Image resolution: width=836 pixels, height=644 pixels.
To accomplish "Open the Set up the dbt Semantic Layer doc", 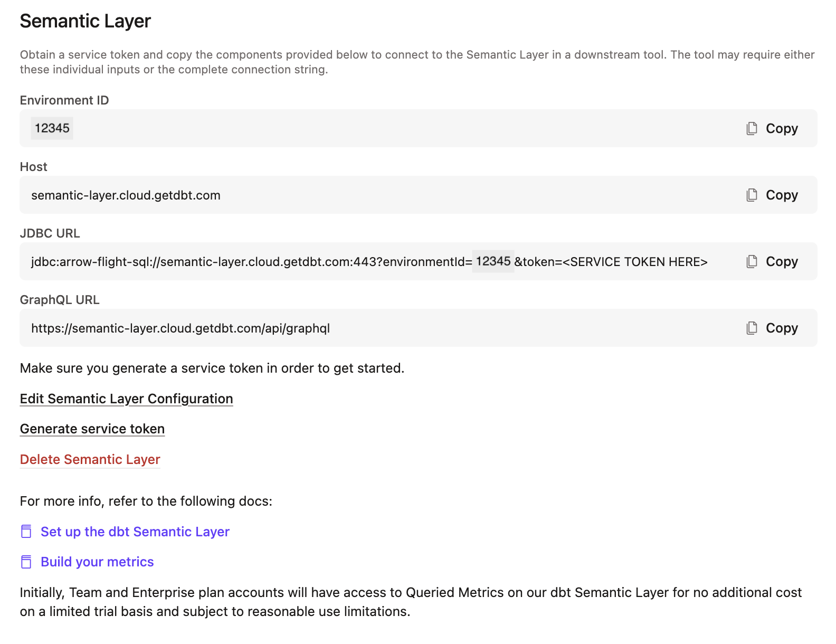I will (135, 532).
